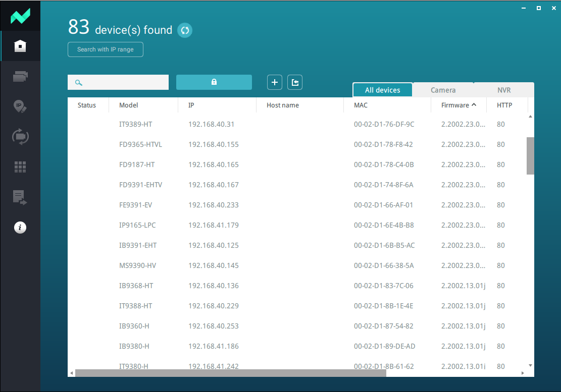The width and height of the screenshot is (561, 392).
Task: Click the info (About) icon
Action: (20, 227)
